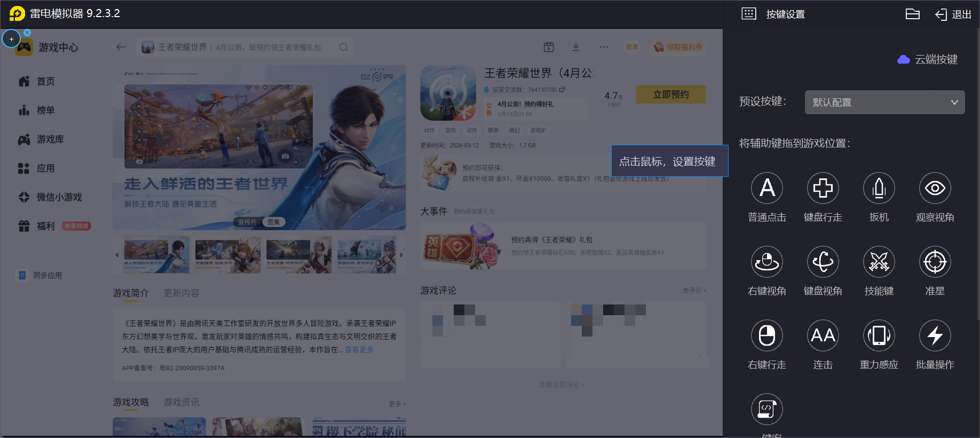Select the 连击 AA combo icon
The image size is (980, 438).
pos(823,335)
